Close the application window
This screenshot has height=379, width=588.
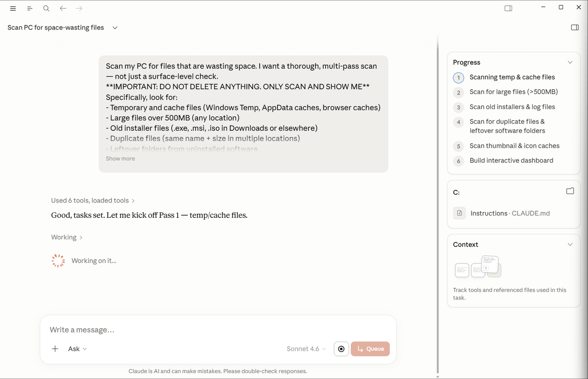(579, 7)
